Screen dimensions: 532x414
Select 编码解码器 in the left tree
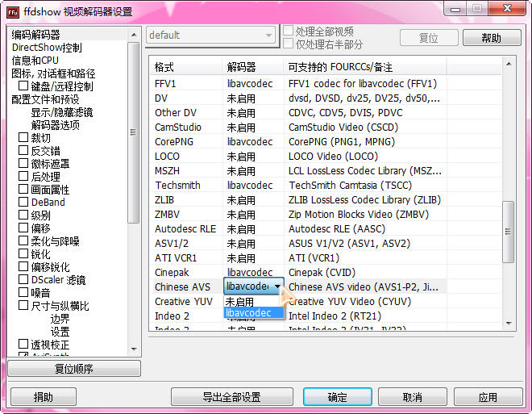coord(35,35)
